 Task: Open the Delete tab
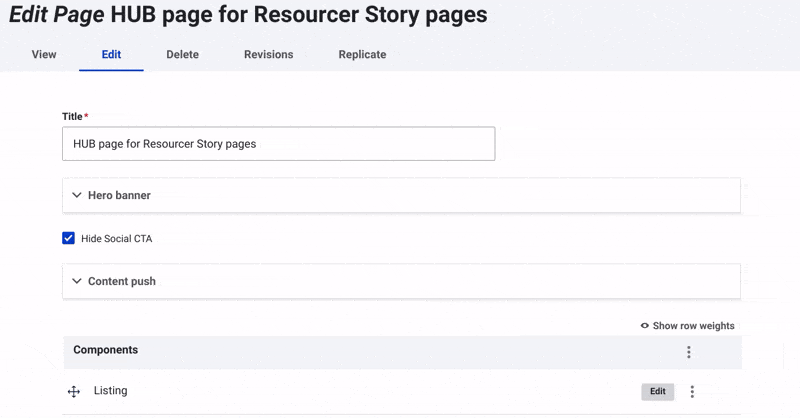[x=183, y=55]
